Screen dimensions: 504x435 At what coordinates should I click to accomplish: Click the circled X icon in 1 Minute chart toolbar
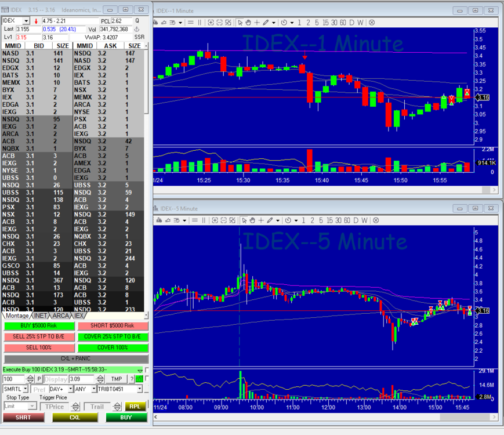(372, 23)
